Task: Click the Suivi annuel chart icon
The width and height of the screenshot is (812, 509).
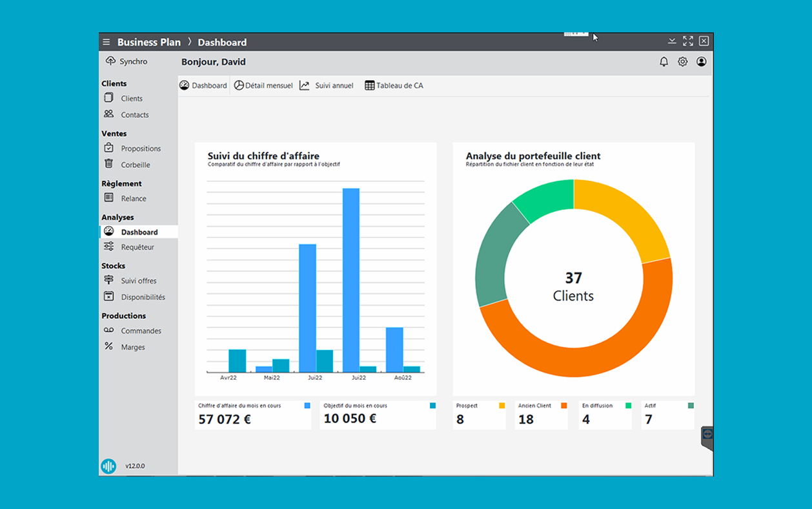Action: pyautogui.click(x=305, y=85)
